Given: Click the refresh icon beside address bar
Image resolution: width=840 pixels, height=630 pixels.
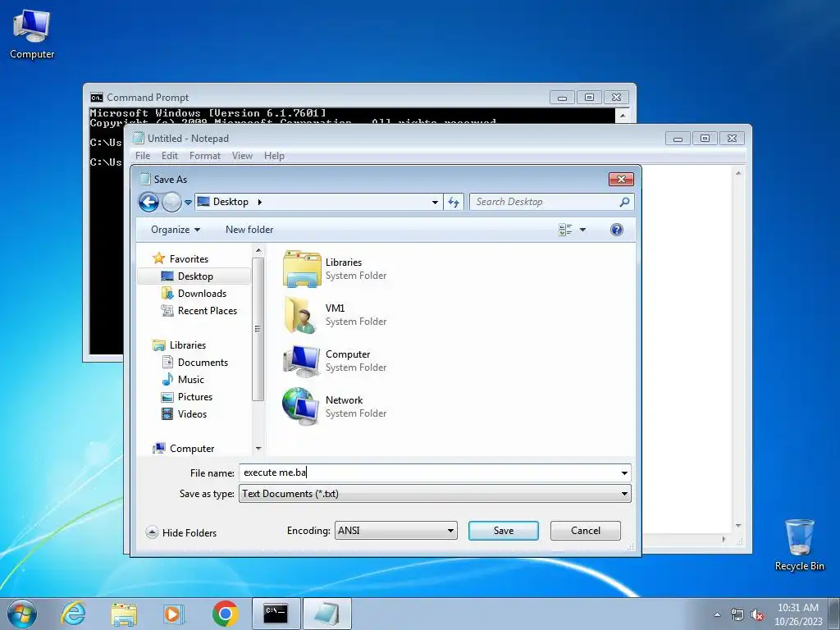Looking at the screenshot, I should point(454,202).
